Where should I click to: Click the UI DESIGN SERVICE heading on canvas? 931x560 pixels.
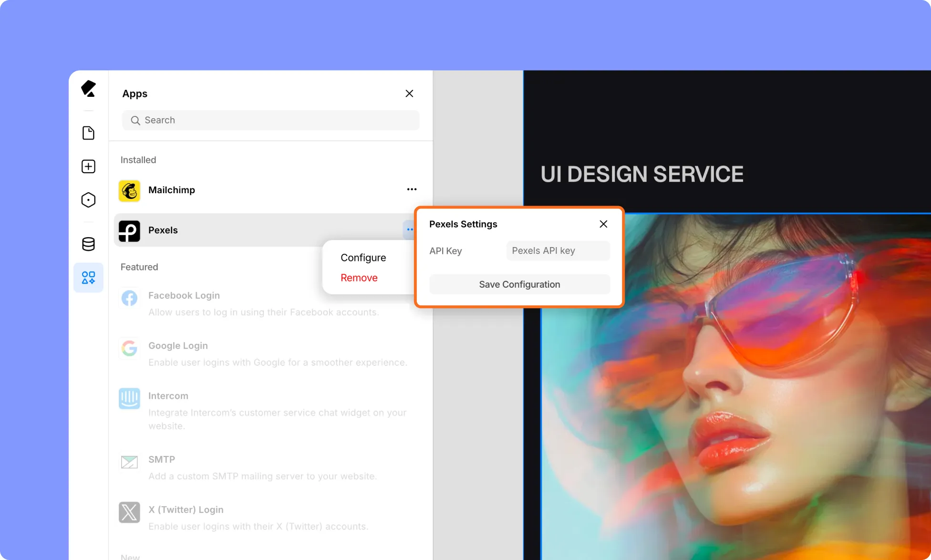[x=642, y=174]
